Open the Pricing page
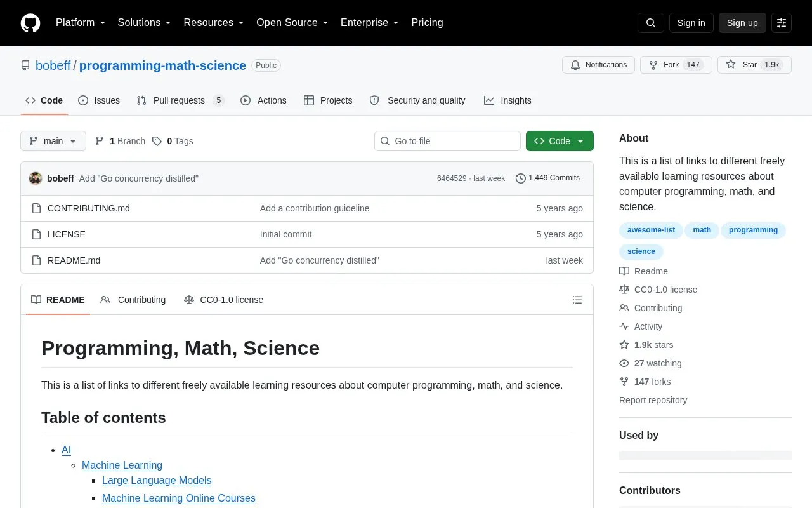Viewport: 812px width, 508px height. click(427, 23)
